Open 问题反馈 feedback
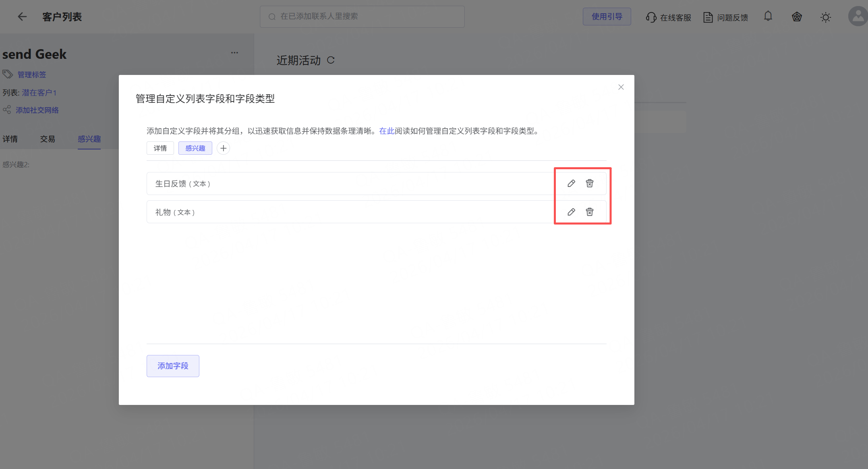Viewport: 868px width, 469px height. point(726,17)
